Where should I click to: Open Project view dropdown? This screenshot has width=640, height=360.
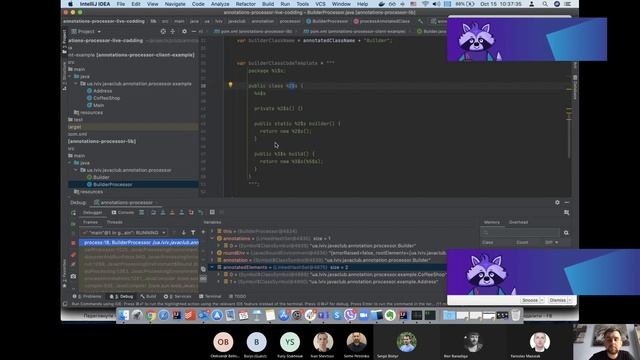pos(86,31)
